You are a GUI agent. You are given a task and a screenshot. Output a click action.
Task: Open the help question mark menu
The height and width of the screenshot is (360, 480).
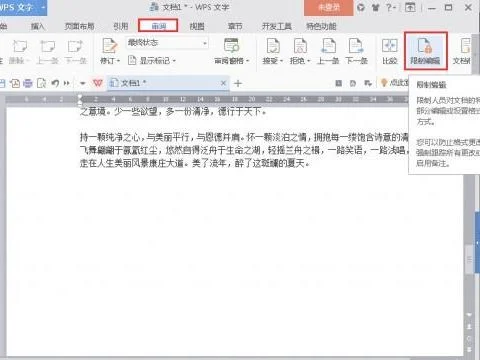(x=390, y=7)
